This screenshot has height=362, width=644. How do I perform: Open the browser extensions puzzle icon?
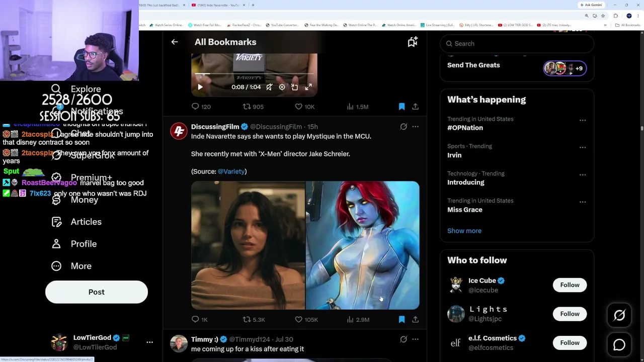click(615, 16)
